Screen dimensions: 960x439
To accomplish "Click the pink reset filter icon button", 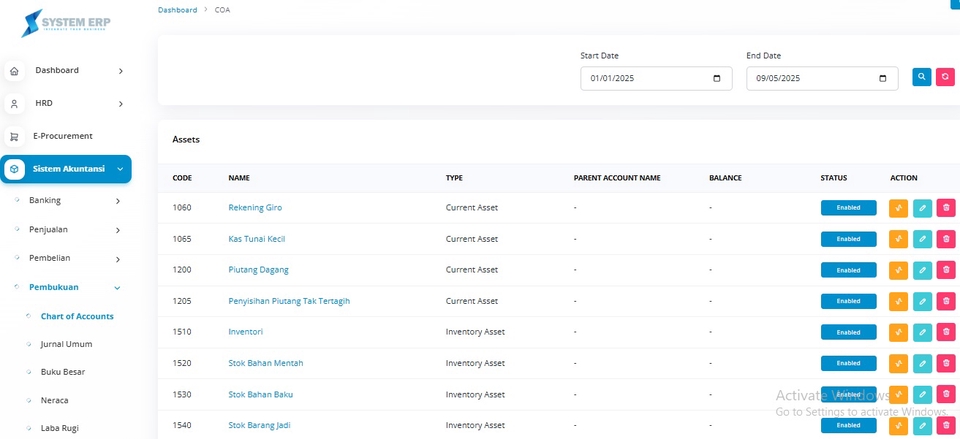I will [945, 77].
